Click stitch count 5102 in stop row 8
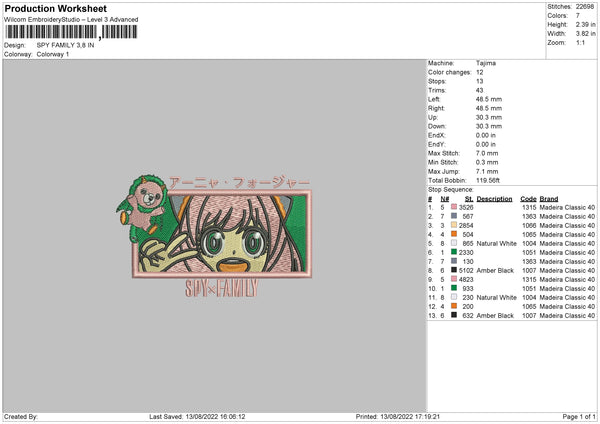This screenshot has height=424, width=600. tap(466, 271)
